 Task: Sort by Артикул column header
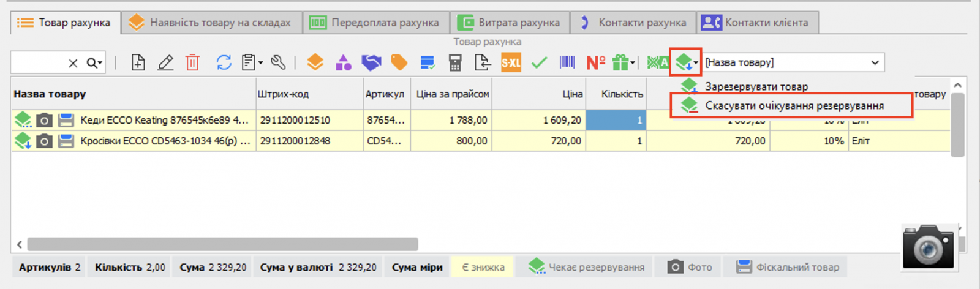[386, 94]
